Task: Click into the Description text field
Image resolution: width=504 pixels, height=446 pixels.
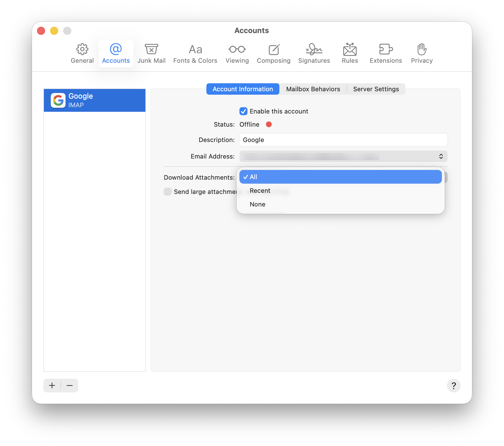Action: point(343,140)
